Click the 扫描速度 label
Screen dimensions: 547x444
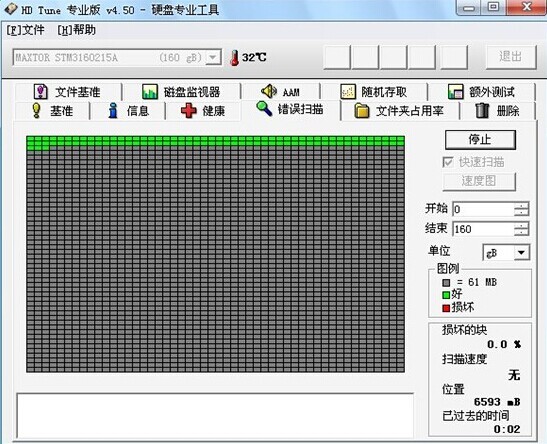[x=464, y=359]
